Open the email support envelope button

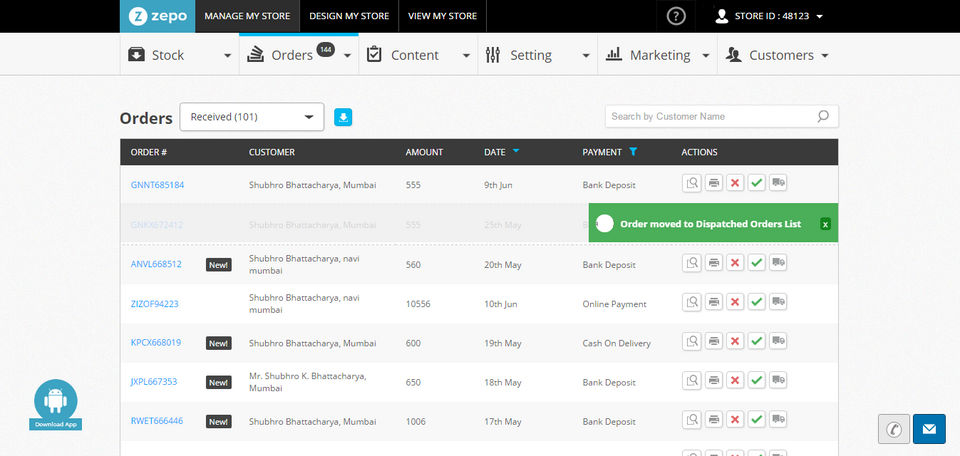pyautogui.click(x=929, y=429)
